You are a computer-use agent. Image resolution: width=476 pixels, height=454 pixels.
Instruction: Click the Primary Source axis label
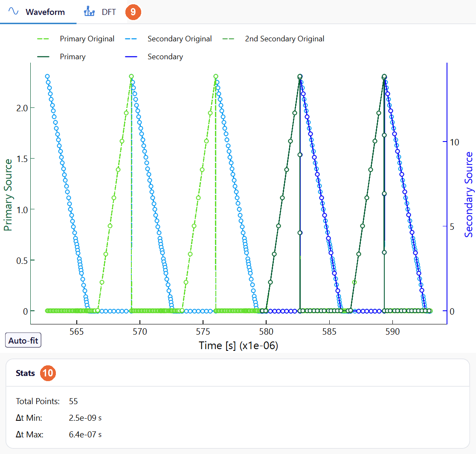(x=8, y=195)
